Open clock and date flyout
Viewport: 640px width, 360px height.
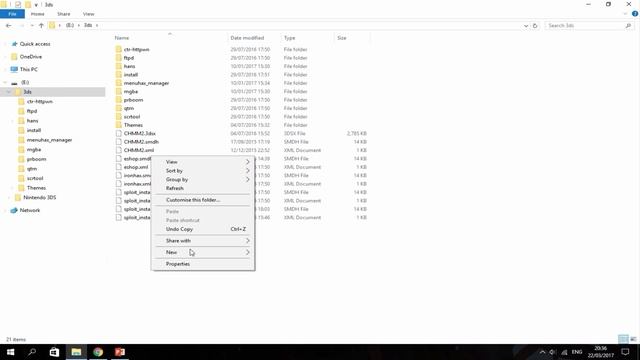click(x=600, y=352)
